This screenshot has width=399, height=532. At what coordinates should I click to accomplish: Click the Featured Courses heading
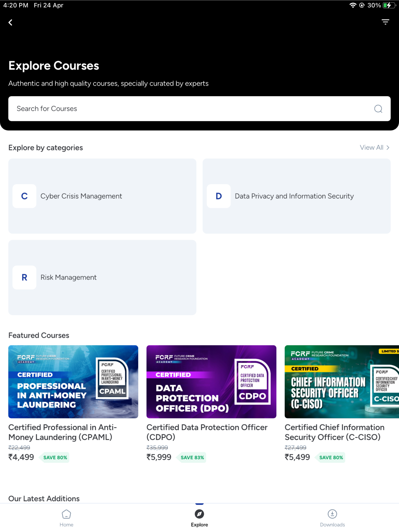coord(39,335)
